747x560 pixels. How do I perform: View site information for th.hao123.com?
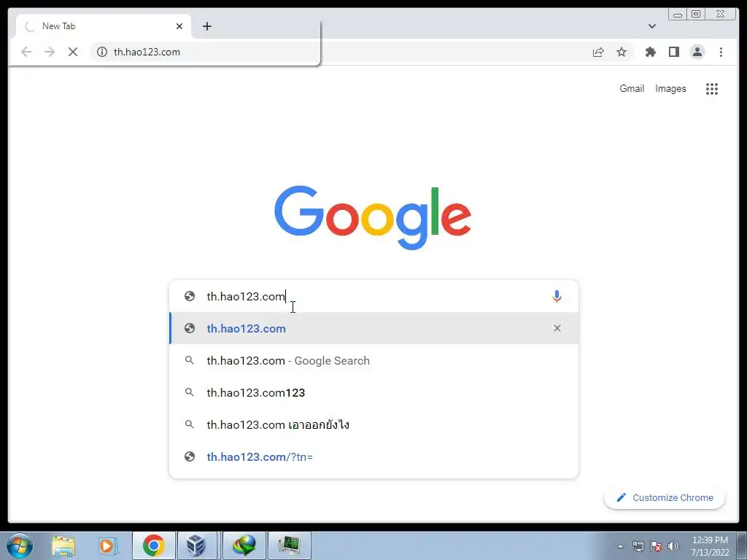102,52
